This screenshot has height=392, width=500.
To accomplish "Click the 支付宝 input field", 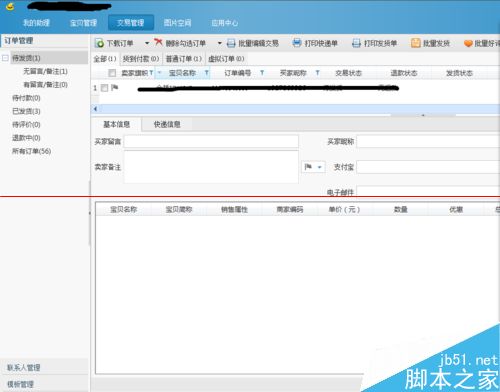I will (x=428, y=167).
